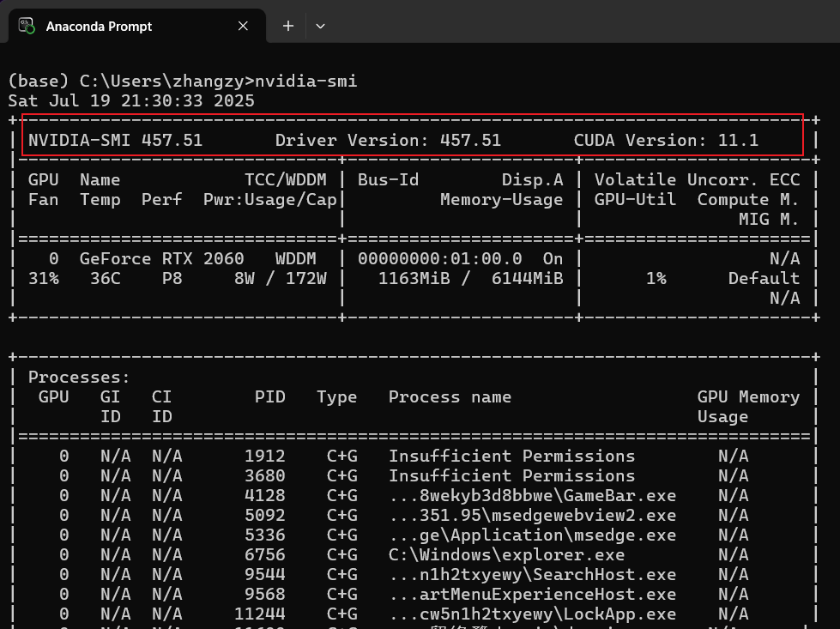The image size is (840, 629).
Task: Click the GameBar.exe process name
Action: point(533,496)
